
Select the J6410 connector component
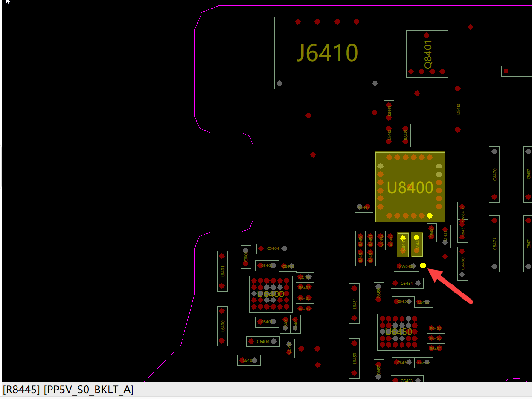[327, 53]
